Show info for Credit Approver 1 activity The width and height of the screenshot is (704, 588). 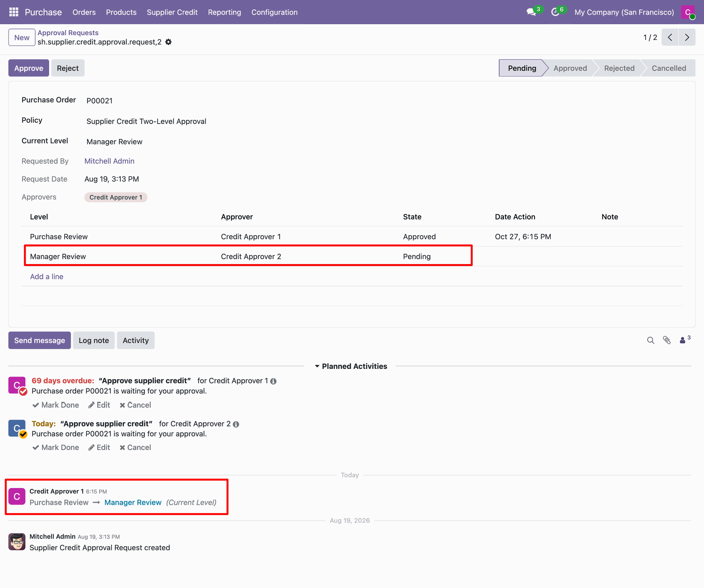(273, 381)
